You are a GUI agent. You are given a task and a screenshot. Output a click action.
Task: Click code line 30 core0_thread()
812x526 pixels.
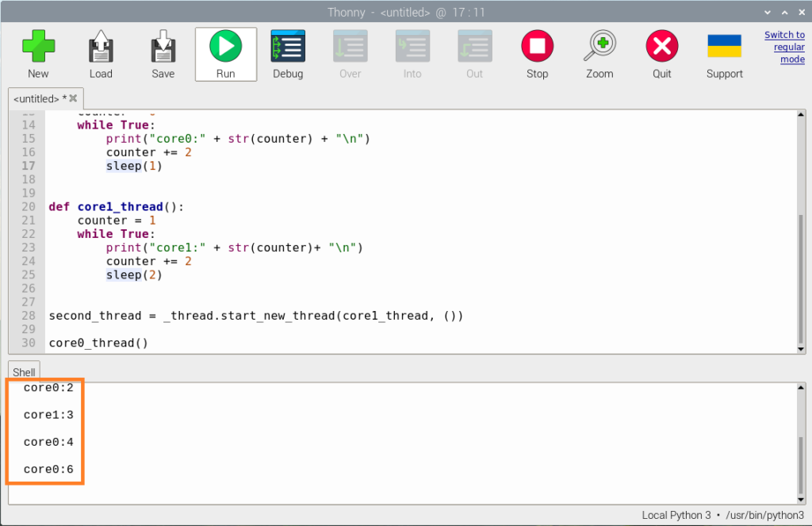pyautogui.click(x=99, y=343)
